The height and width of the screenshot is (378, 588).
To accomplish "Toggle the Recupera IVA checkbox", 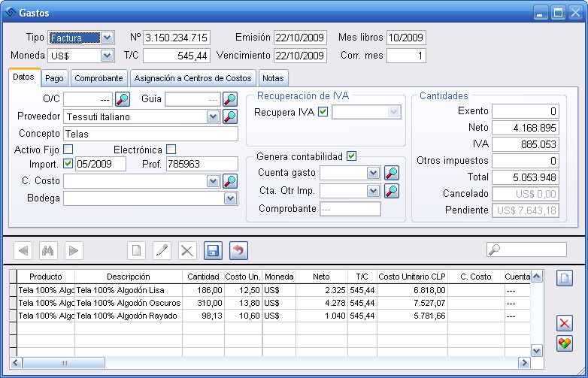I will click(323, 112).
